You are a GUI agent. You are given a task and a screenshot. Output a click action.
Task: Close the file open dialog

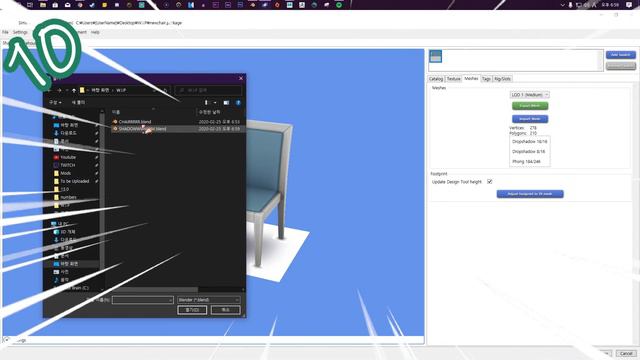click(x=241, y=78)
